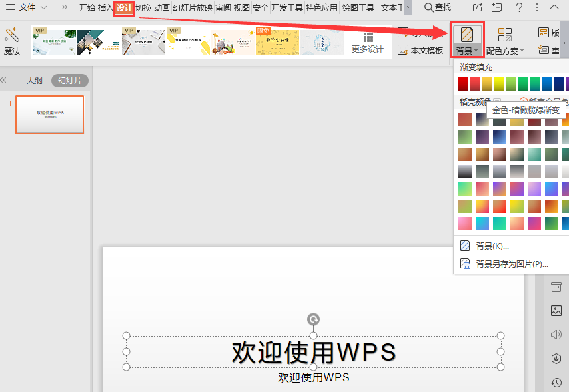Screen dimensions: 569x392
Task: Show more ribbon tabs with right arrow
Action: pyautogui.click(x=408, y=7)
